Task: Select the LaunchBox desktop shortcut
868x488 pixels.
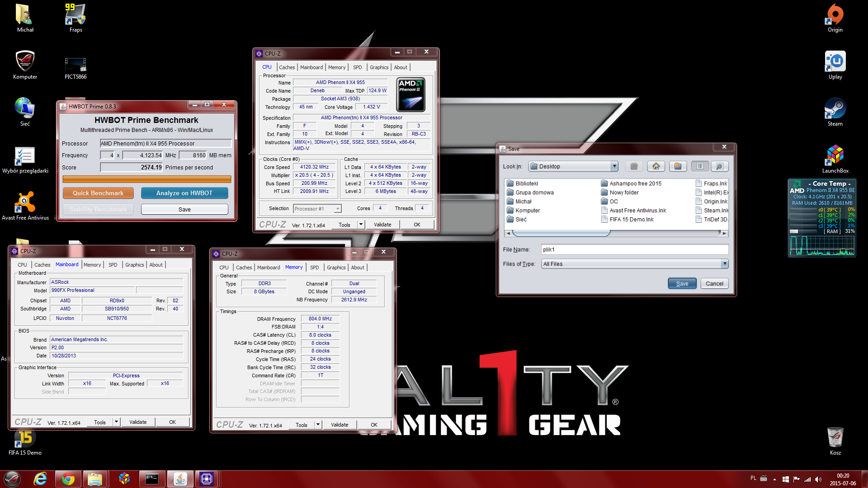Action: [x=835, y=160]
